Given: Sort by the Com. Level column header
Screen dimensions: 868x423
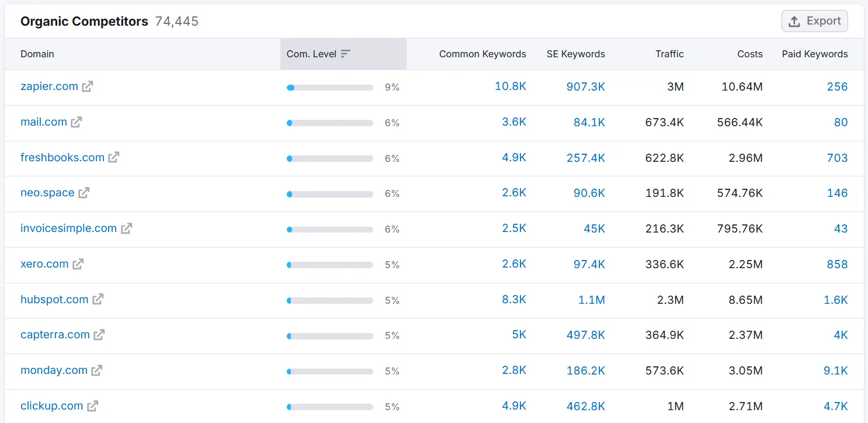Looking at the screenshot, I should (343, 54).
